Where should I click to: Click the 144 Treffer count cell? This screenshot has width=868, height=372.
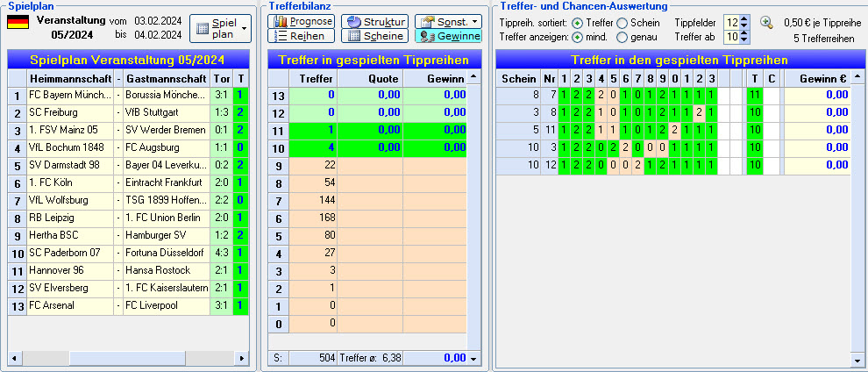(x=313, y=201)
